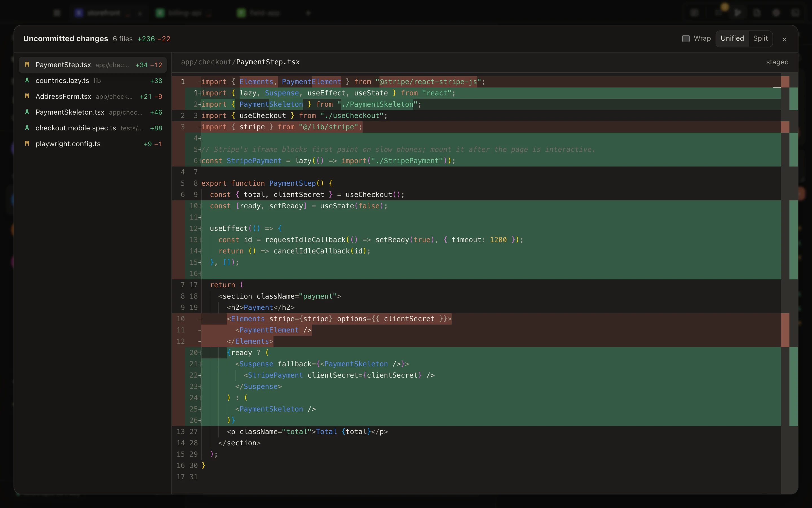The height and width of the screenshot is (508, 812).
Task: Click the 'staged' label in the diff header
Action: 777,62
